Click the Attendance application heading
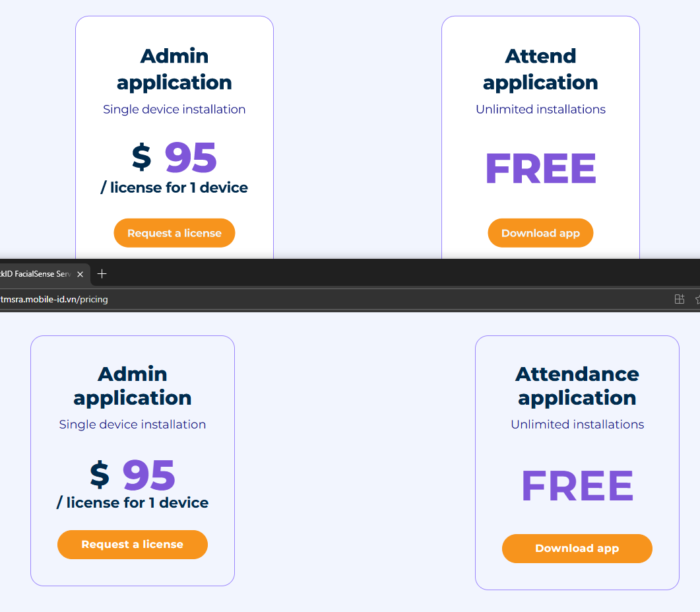 [577, 386]
